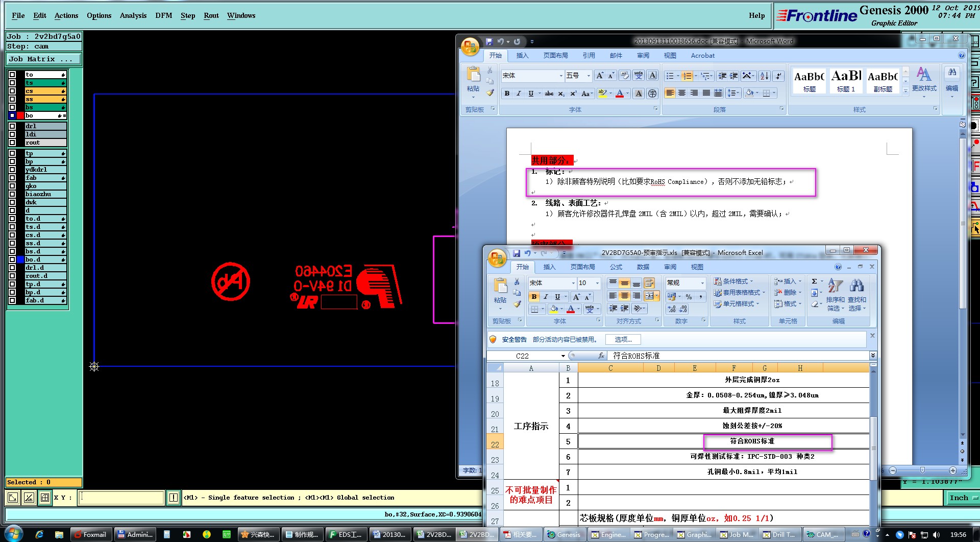The width and height of the screenshot is (980, 542).
Task: Click security warning Options button
Action: (623, 340)
